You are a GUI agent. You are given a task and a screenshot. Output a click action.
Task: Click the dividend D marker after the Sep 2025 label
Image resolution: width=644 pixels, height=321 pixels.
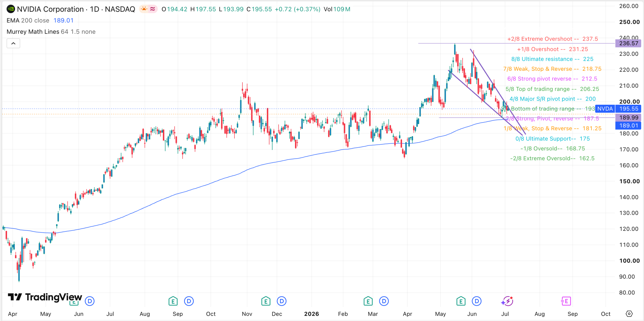coord(189,301)
